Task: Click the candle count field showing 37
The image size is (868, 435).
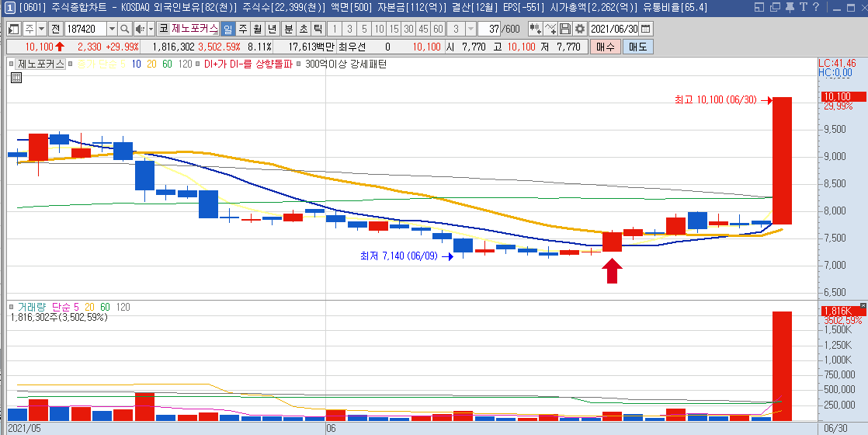Action: click(x=488, y=29)
